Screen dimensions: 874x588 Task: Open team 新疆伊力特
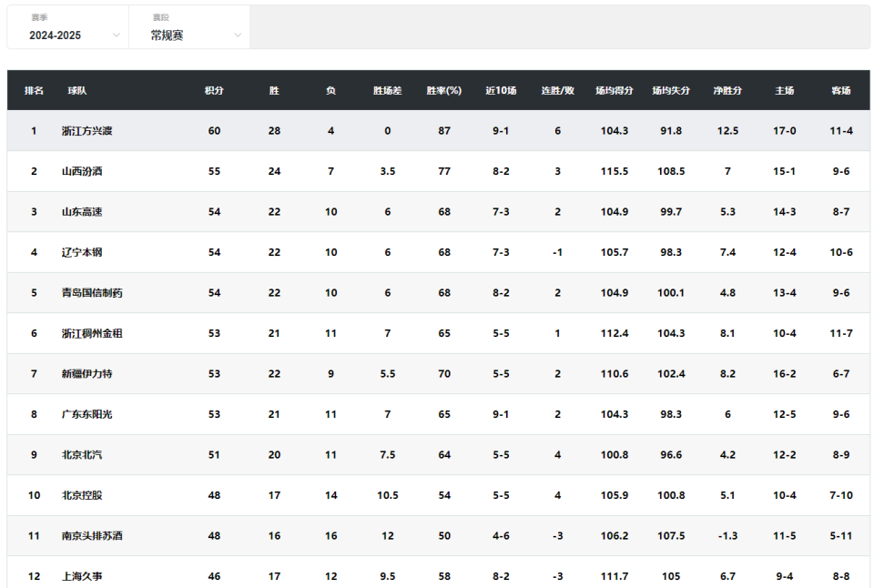pyautogui.click(x=87, y=374)
